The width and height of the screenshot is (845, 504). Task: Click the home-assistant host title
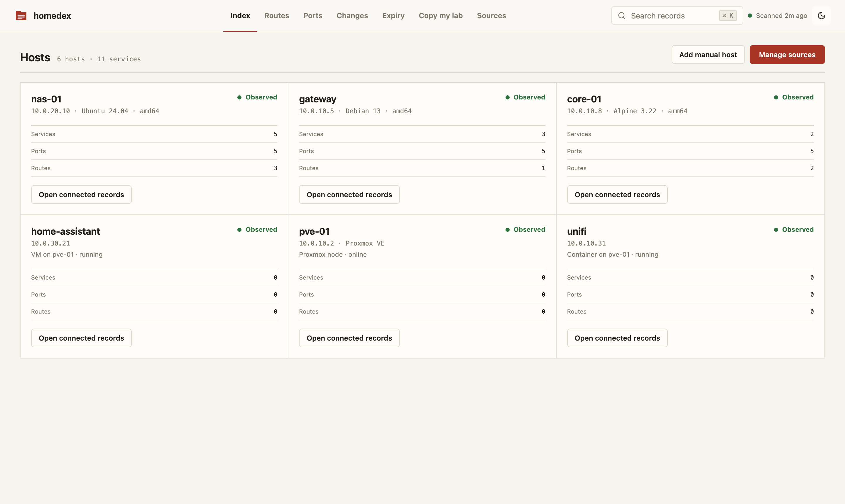click(x=65, y=231)
